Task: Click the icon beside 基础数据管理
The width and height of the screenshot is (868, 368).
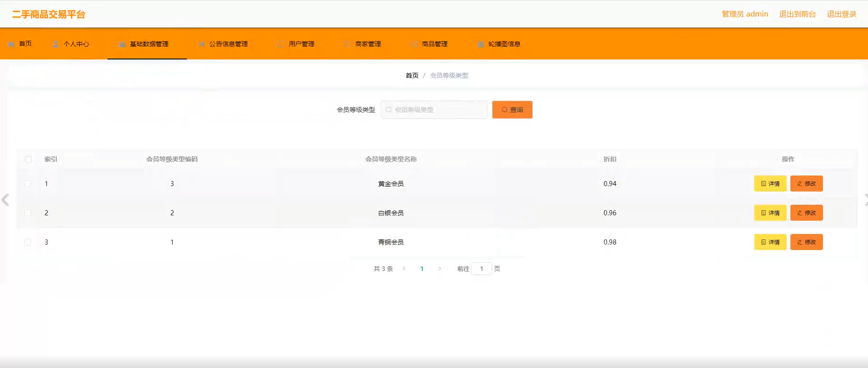Action: click(122, 44)
